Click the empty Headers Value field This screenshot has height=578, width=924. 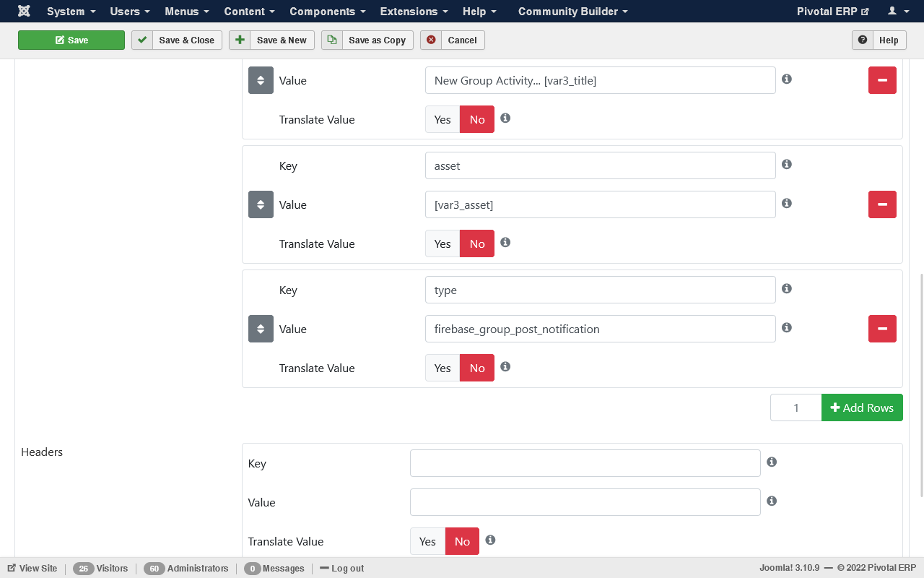coord(585,502)
